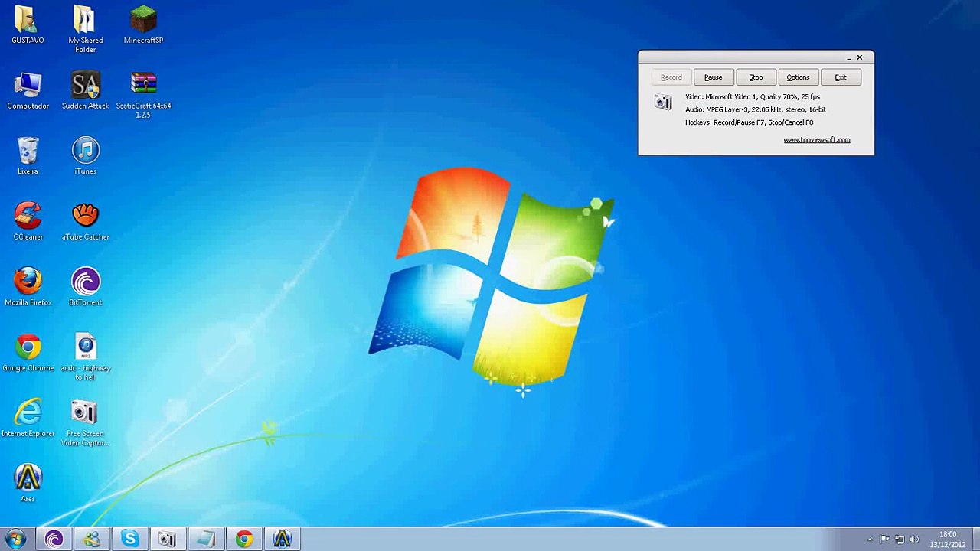This screenshot has width=980, height=551.
Task: Open the clock showing 18:00
Action: pyautogui.click(x=948, y=540)
